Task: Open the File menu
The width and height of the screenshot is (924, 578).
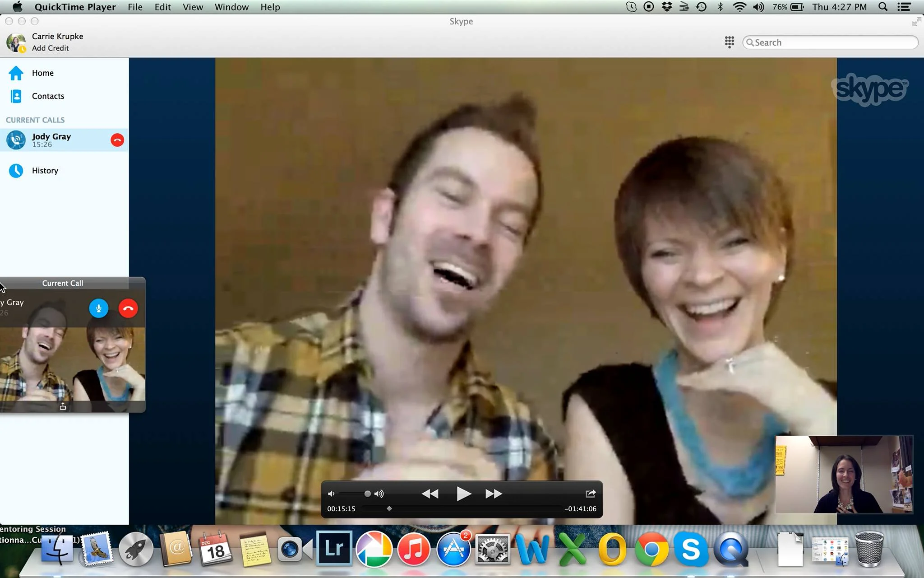Action: pyautogui.click(x=135, y=7)
